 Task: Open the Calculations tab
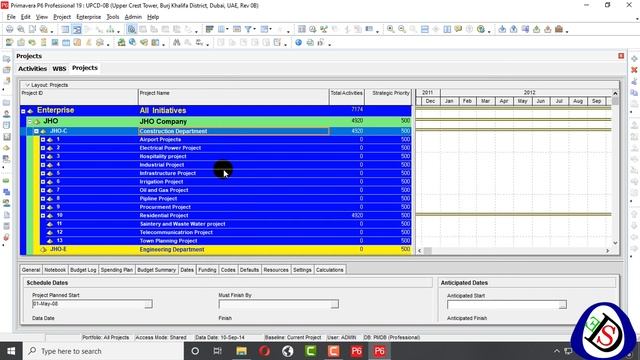pyautogui.click(x=330, y=270)
